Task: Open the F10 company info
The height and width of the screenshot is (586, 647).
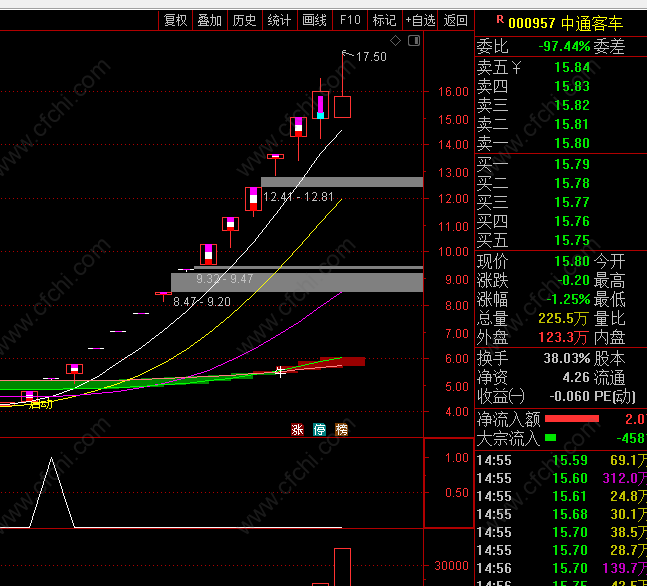Action: click(350, 20)
